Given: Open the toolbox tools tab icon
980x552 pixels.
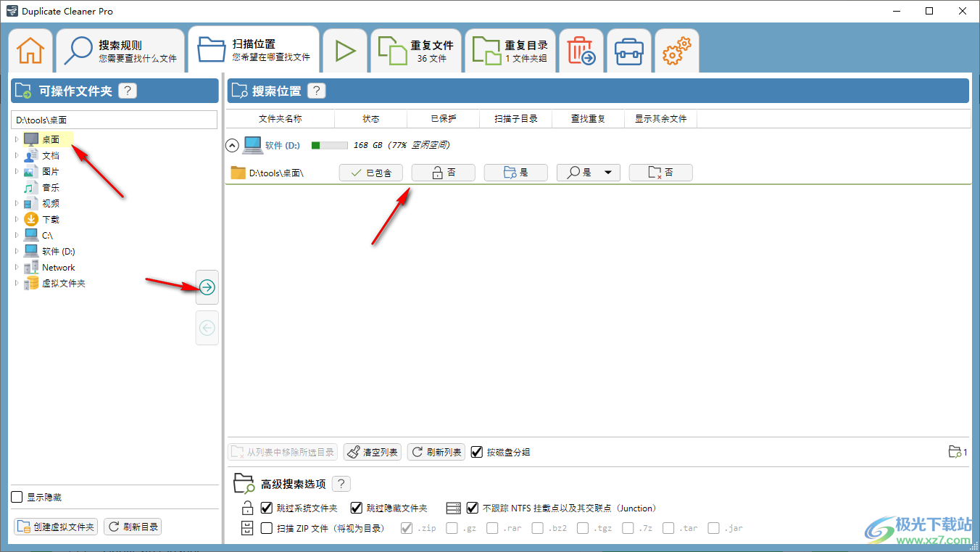Looking at the screenshot, I should tap(629, 51).
